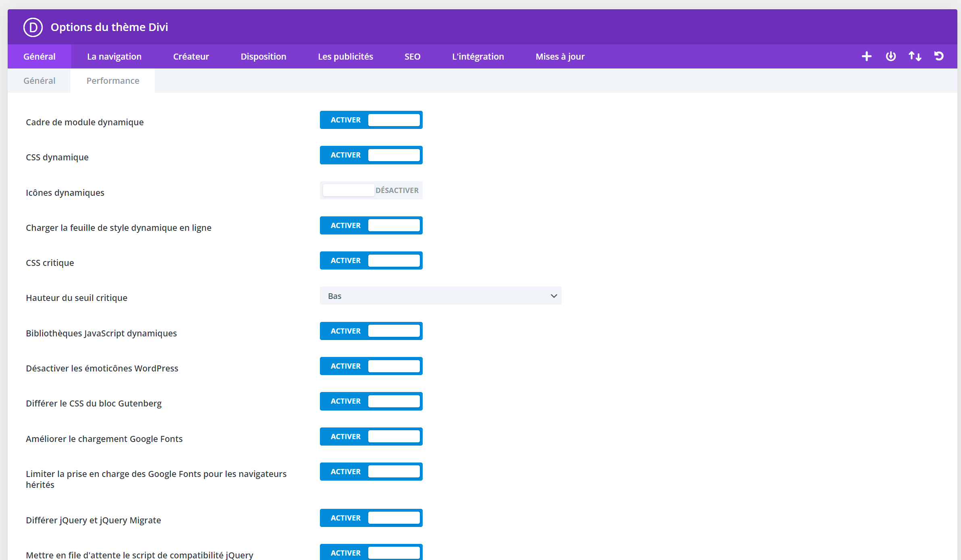This screenshot has height=560, width=961.
Task: Switch to Disposition tab
Action: pos(264,56)
